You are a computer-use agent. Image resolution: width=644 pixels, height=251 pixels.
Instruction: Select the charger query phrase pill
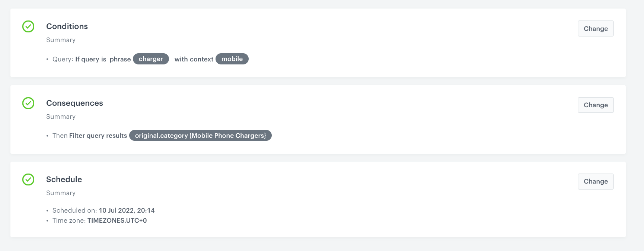[x=150, y=59]
